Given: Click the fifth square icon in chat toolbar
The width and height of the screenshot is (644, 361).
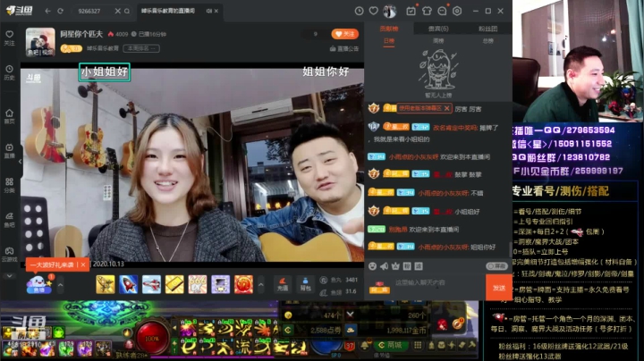Looking at the screenshot, I should (x=418, y=266).
